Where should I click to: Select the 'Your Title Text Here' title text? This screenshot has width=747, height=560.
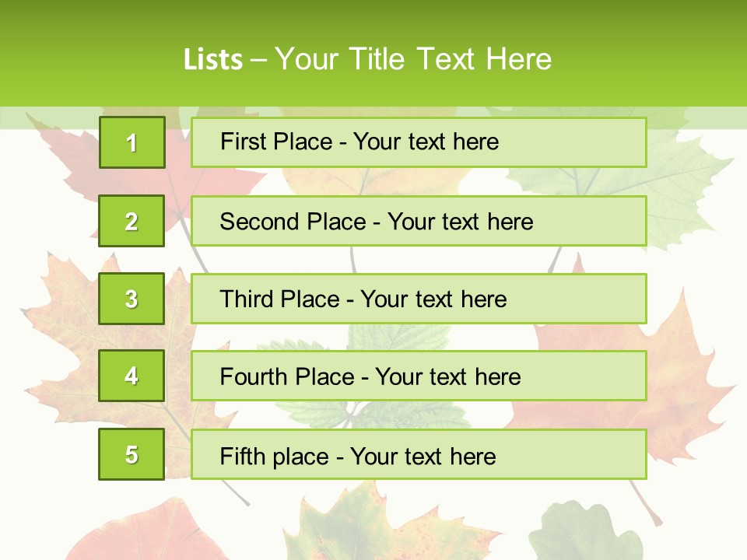412,59
